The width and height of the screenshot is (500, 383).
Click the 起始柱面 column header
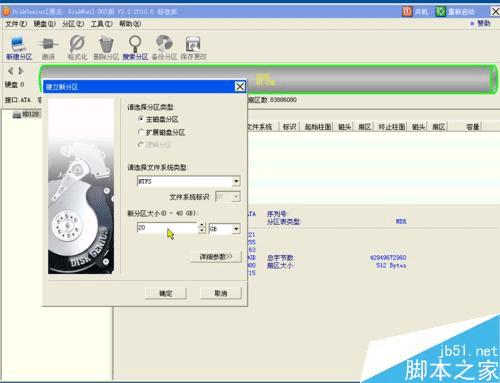318,127
